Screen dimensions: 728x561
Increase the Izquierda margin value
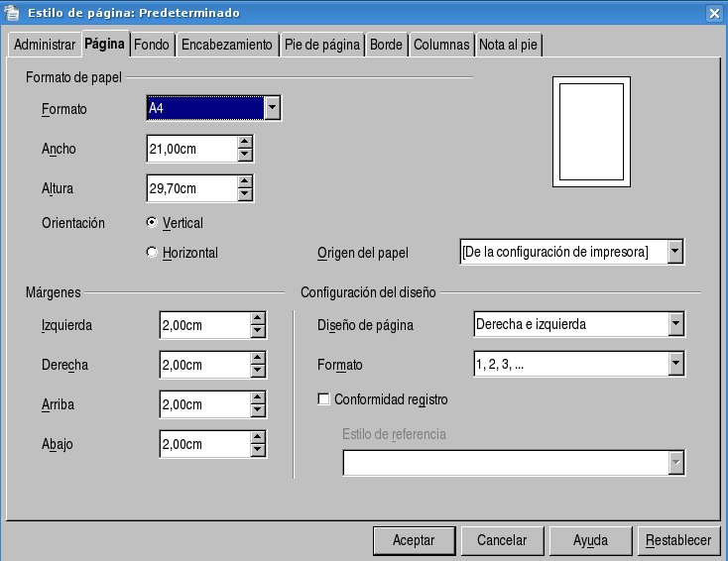(258, 318)
